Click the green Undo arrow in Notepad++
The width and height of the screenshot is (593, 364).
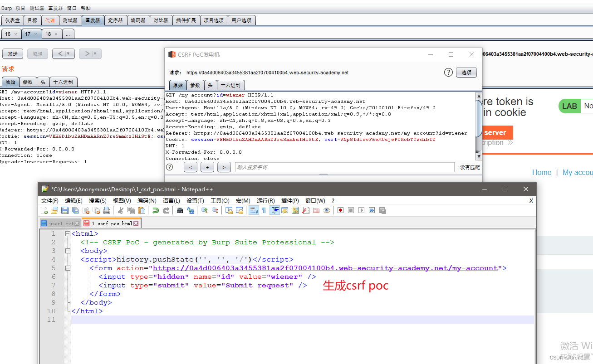156,210
